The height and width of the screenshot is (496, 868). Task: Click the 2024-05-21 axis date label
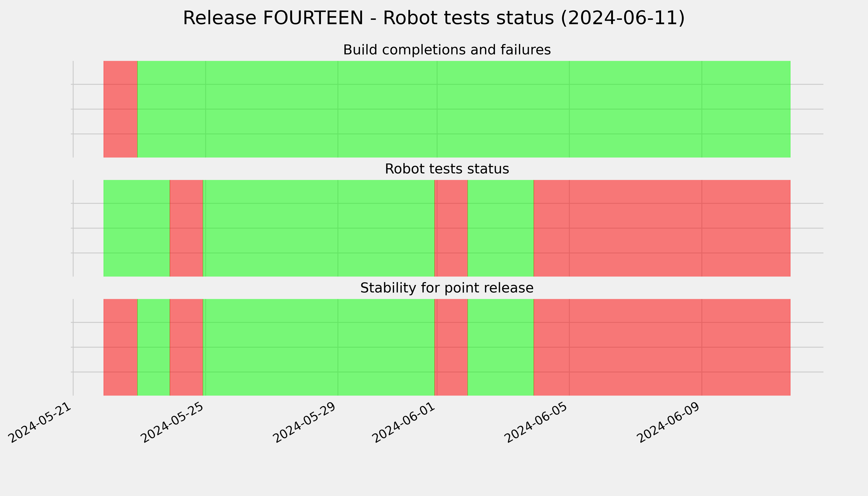pos(41,422)
